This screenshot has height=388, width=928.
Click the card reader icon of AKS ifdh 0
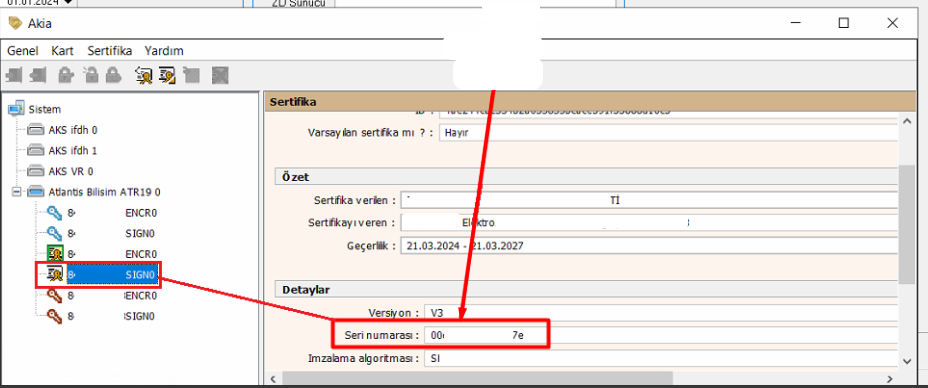click(x=37, y=130)
